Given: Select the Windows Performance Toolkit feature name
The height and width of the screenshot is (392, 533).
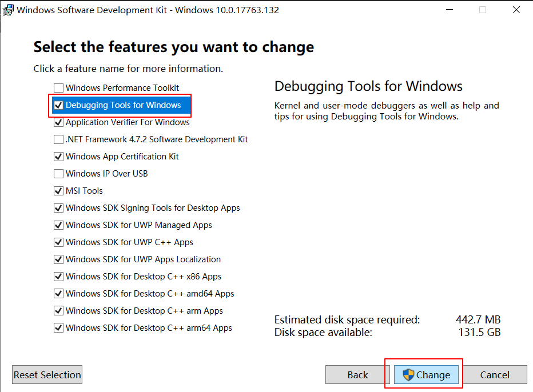Looking at the screenshot, I should pyautogui.click(x=122, y=88).
